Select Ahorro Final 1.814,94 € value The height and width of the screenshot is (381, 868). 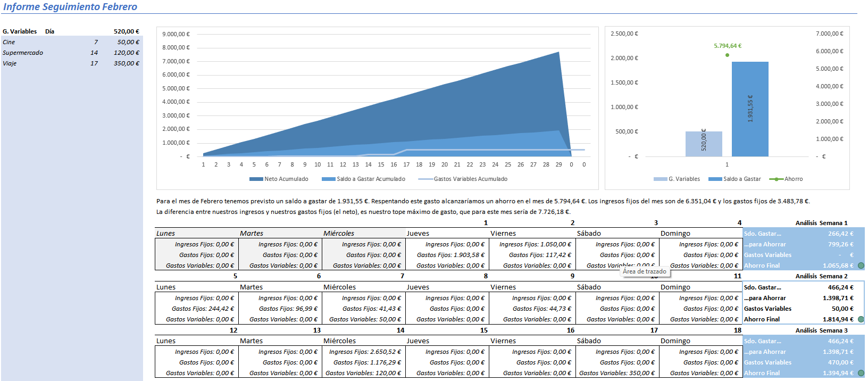coord(838,319)
